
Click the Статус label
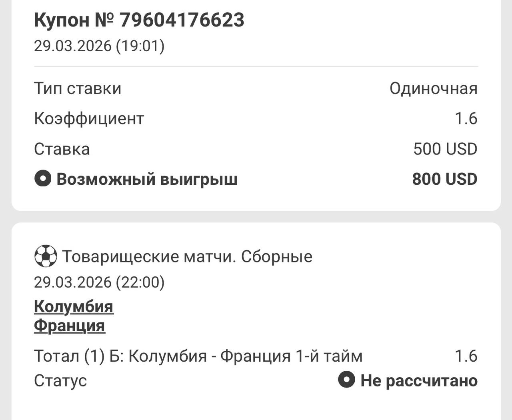60,380
